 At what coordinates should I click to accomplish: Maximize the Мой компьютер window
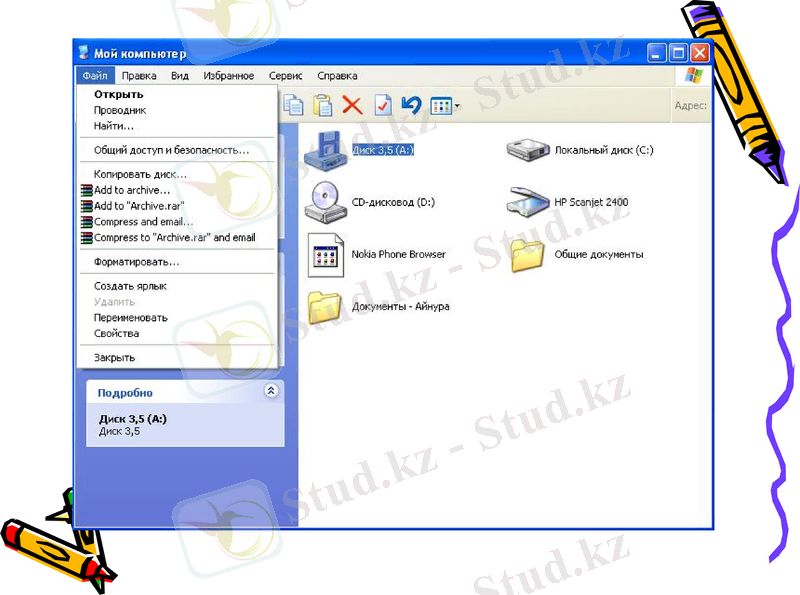coord(678,54)
